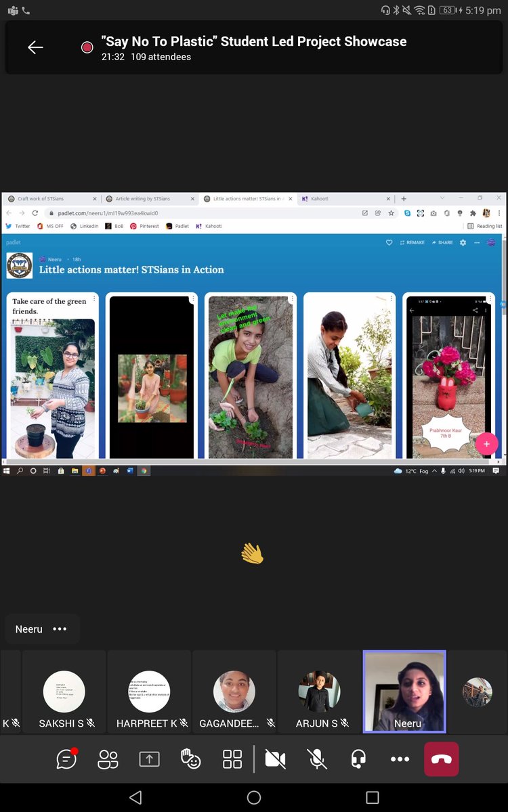Image resolution: width=508 pixels, height=812 pixels.
Task: Switch to Craft work of STSians tab
Action: 51,199
